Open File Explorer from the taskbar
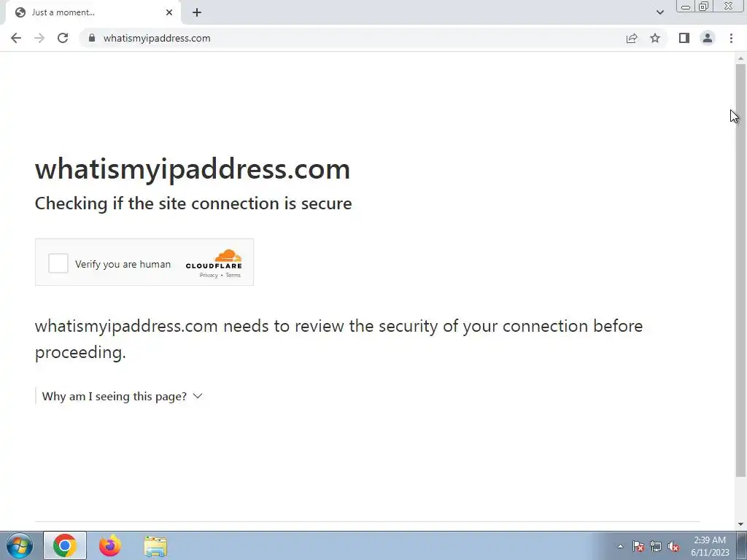Viewport: 747px width, 560px height. 155,545
